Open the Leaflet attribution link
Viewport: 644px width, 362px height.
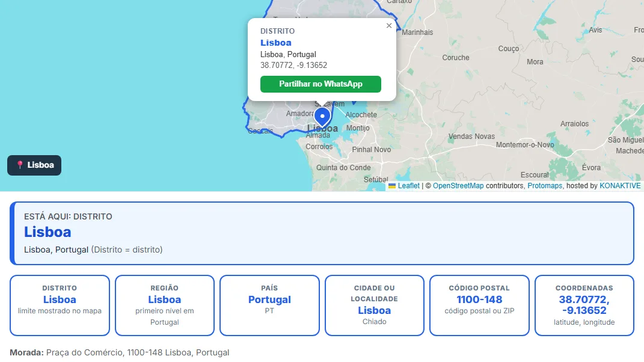pos(409,186)
